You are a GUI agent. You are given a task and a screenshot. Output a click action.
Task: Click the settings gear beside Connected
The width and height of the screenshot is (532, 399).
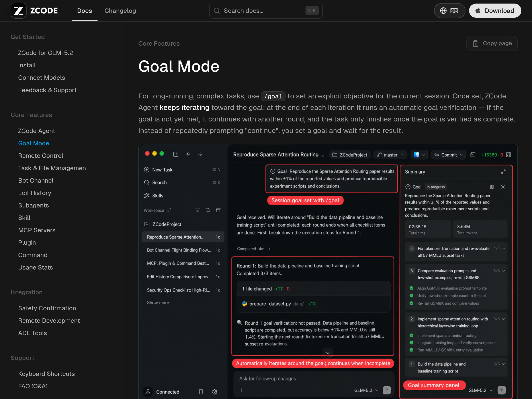pyautogui.click(x=215, y=392)
